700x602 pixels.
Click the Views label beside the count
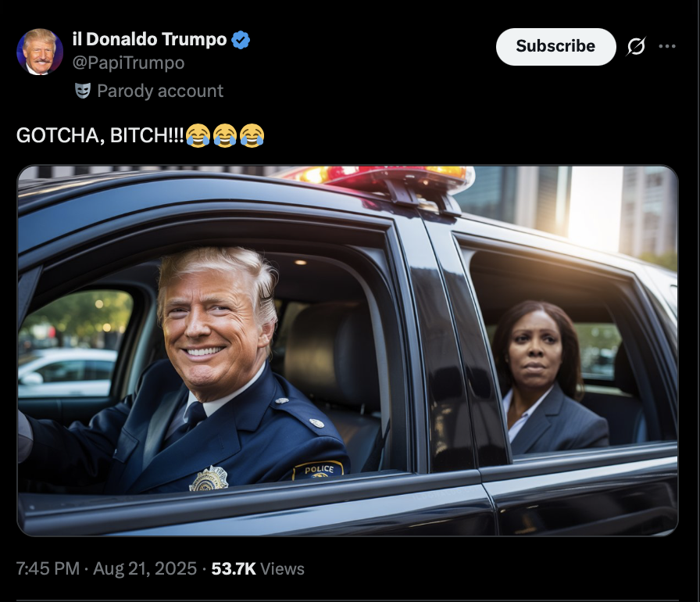(x=282, y=569)
